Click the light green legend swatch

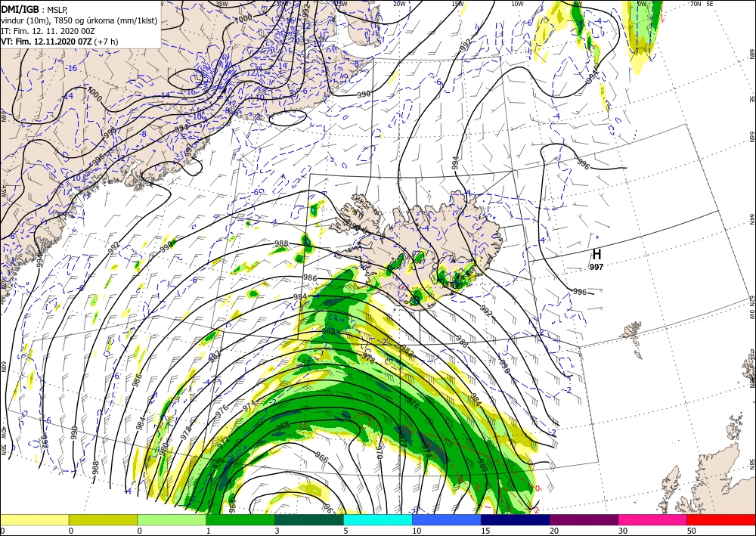pos(172,519)
